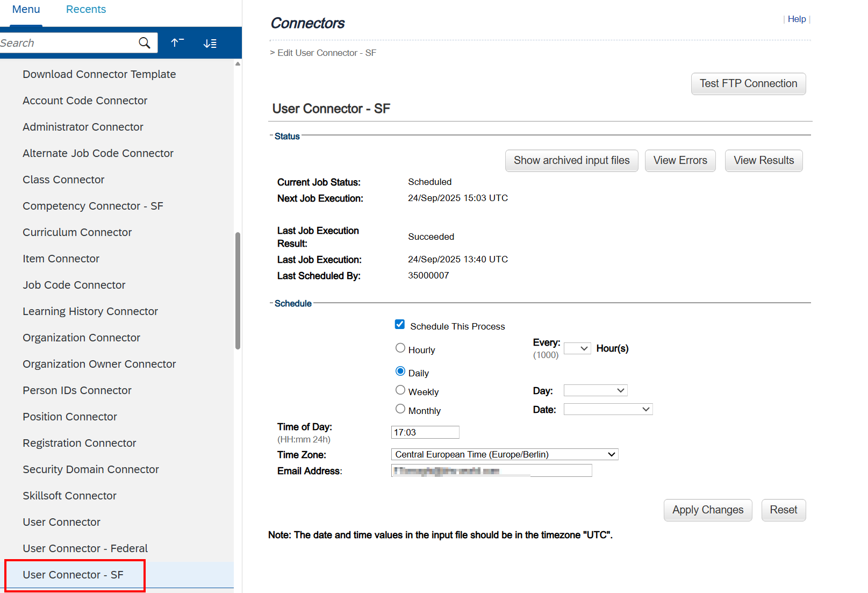Open the Every Hour(s) dropdown
The height and width of the screenshot is (593, 868).
click(577, 348)
